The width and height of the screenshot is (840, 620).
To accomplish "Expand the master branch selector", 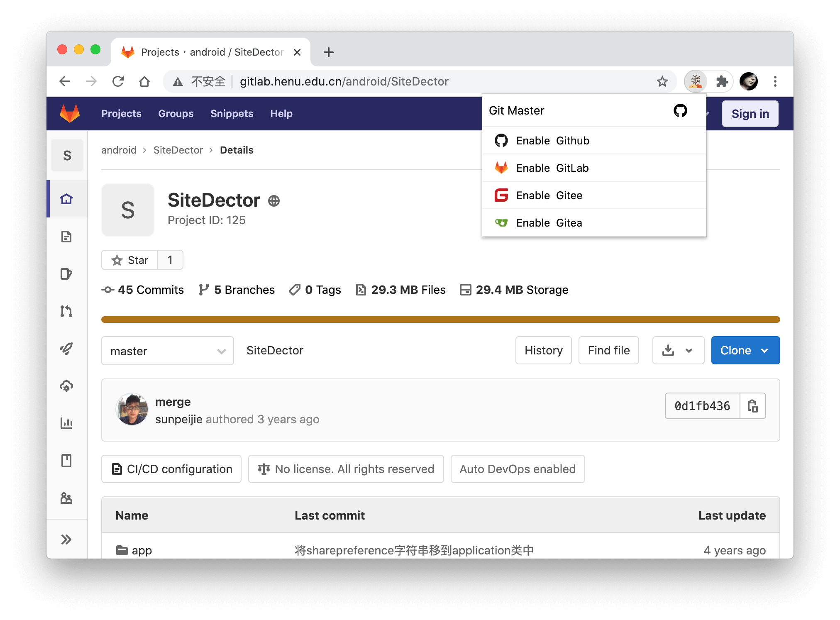I will click(x=167, y=351).
